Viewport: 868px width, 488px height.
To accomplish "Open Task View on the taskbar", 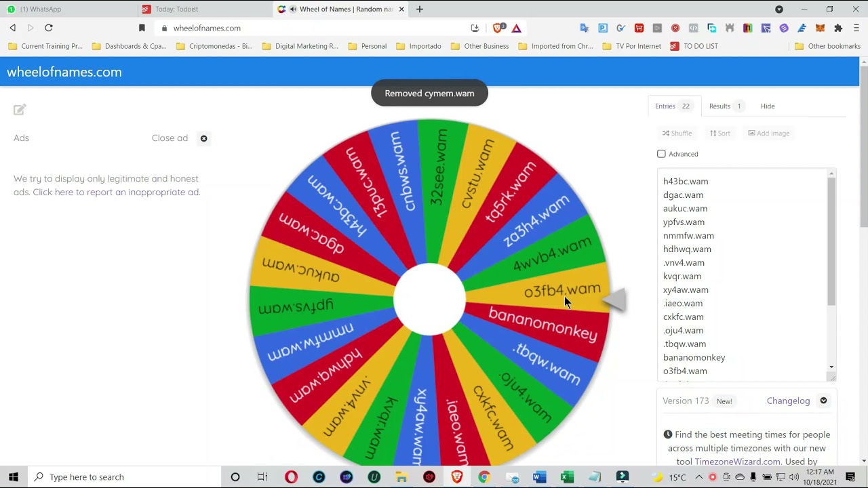I will tap(262, 477).
